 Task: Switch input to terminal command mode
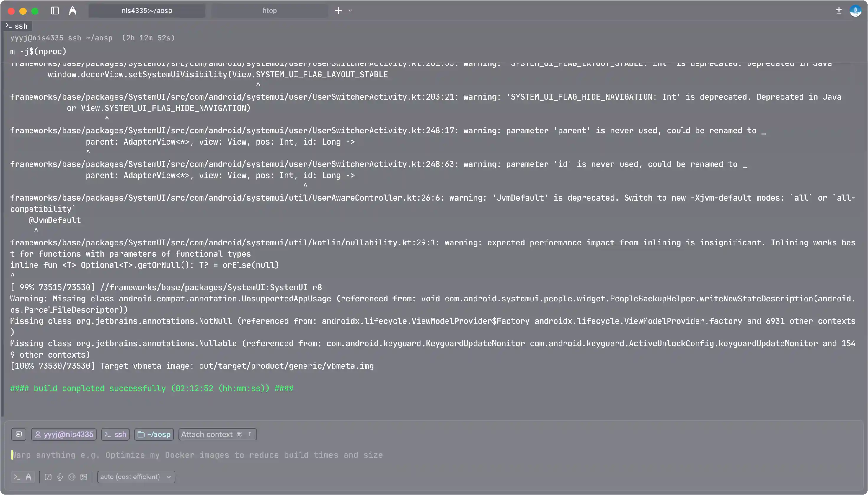17,477
